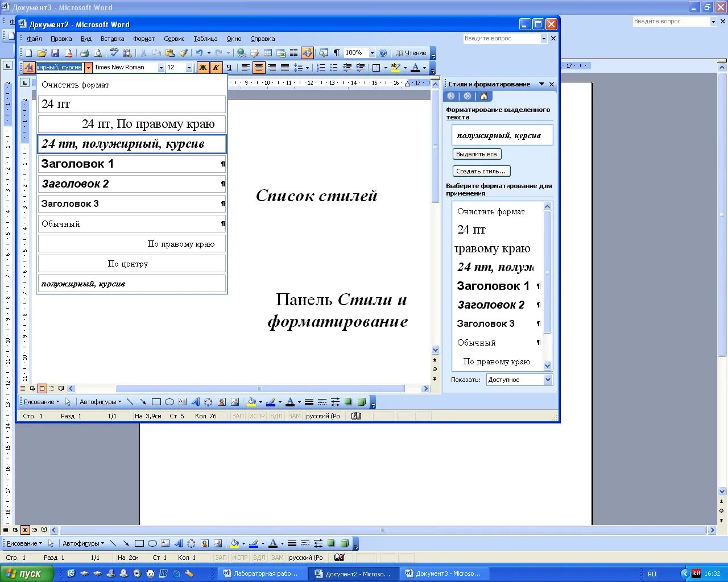The image size is (728, 582).
Task: Click the Fill Color bucket in Документ2 drawing toolbar
Action: click(251, 402)
